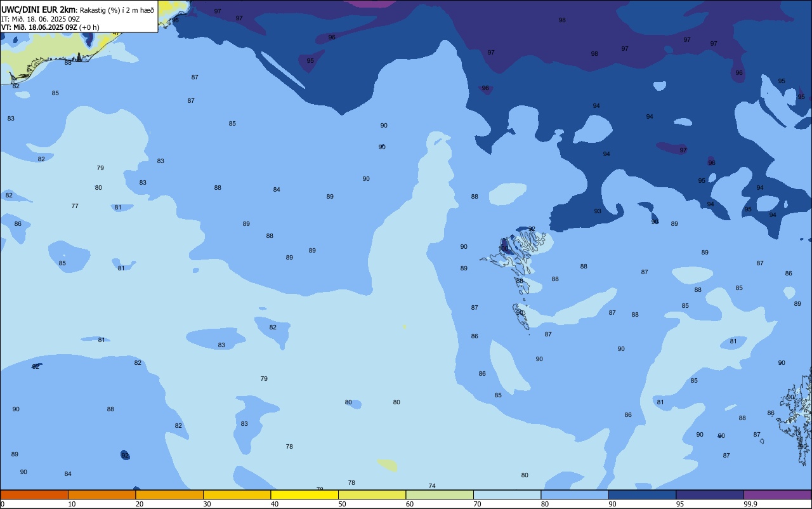The width and height of the screenshot is (812, 509).
Task: Click the 'VT: Mið. 18.06.2025 09Z (+0 h)' line
Action: pyautogui.click(x=50, y=27)
